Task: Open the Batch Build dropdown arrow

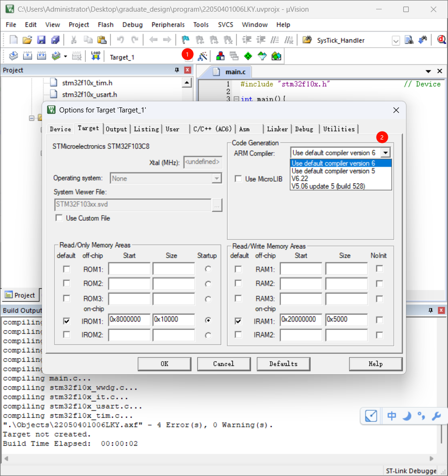Action: pos(65,56)
